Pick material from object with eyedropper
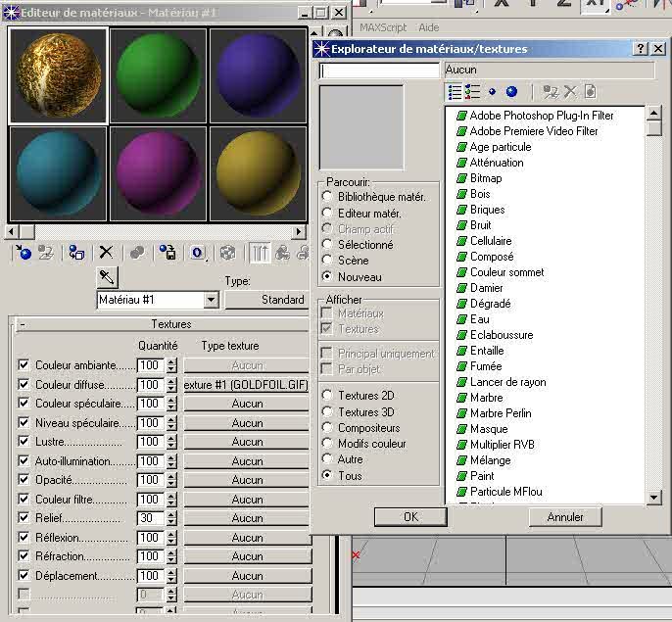Viewport: 672px width, 622px height. click(107, 277)
